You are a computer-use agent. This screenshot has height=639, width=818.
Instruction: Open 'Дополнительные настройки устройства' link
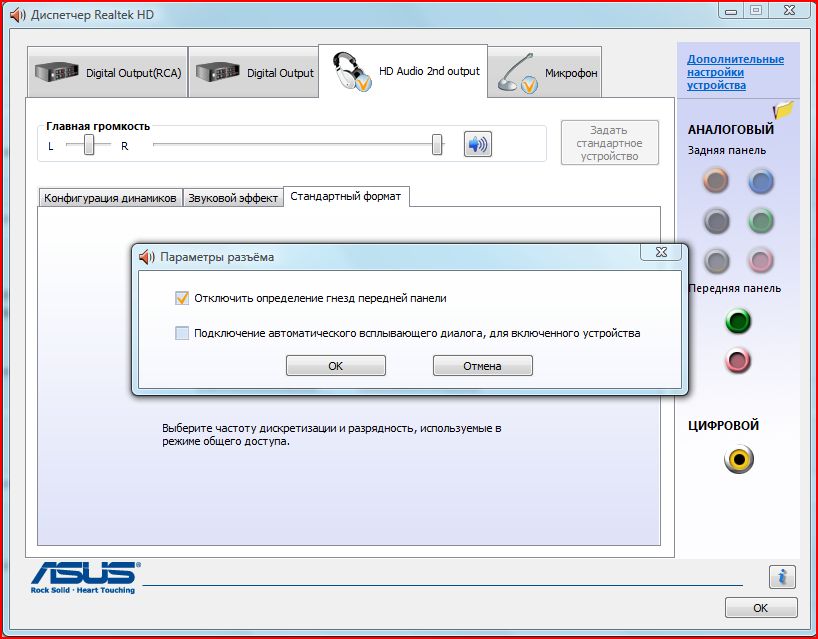[x=735, y=72]
